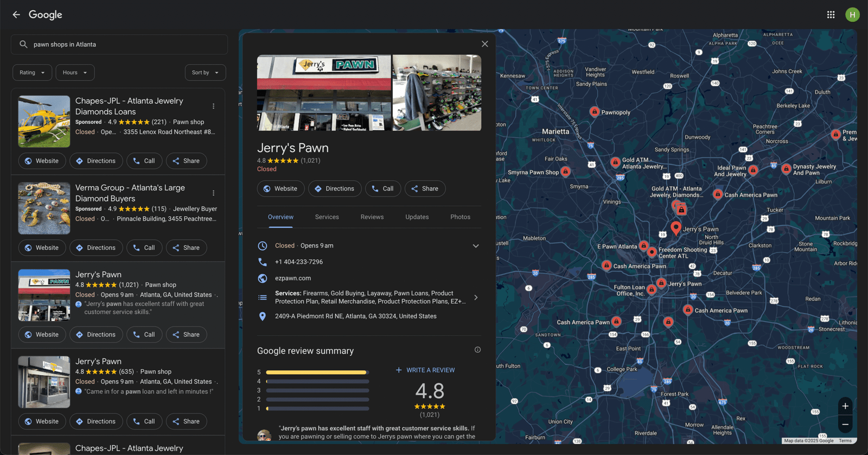Click the Fulton Loan Office map pin
This screenshot has height=455, width=868.
coord(652,290)
